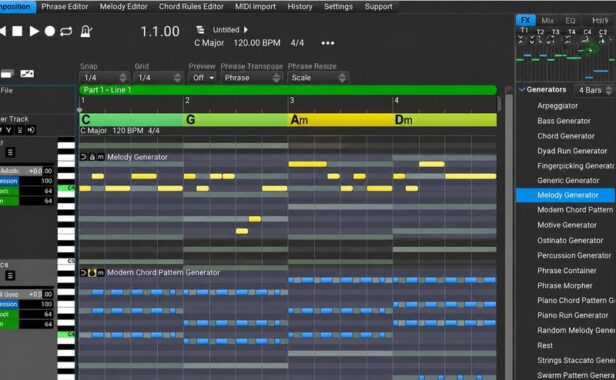Open the three-dots more options menu
Image resolution: width=616 pixels, height=380 pixels.
pos(328,43)
